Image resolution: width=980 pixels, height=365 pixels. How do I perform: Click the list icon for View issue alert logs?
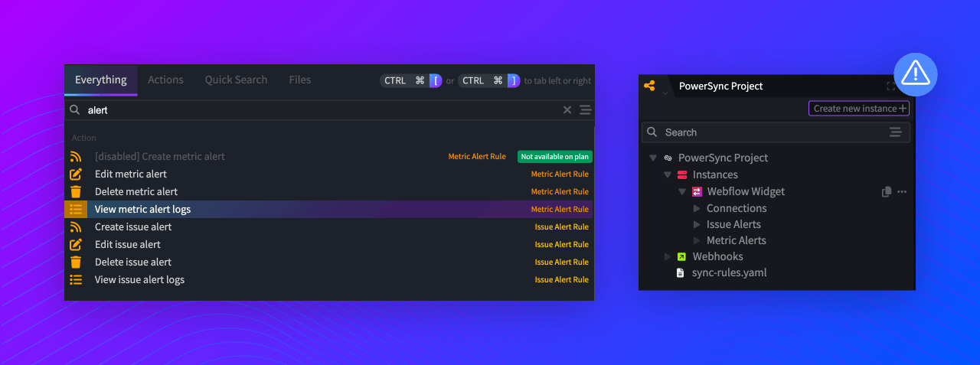pyautogui.click(x=76, y=279)
